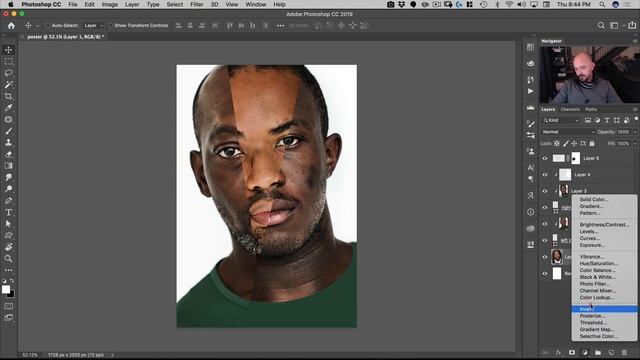Toggle lock transparent pixels icon
Screen dimensions: 640x360
point(557,143)
